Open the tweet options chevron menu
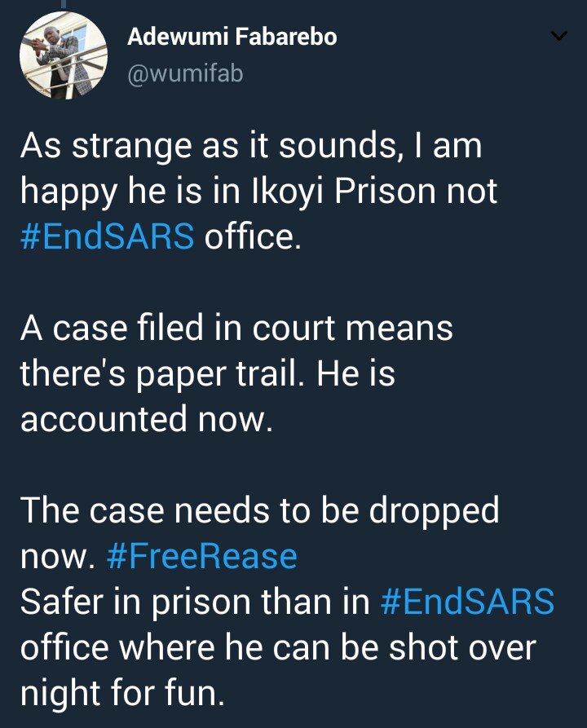Image resolution: width=587 pixels, height=728 pixels. tap(559, 37)
